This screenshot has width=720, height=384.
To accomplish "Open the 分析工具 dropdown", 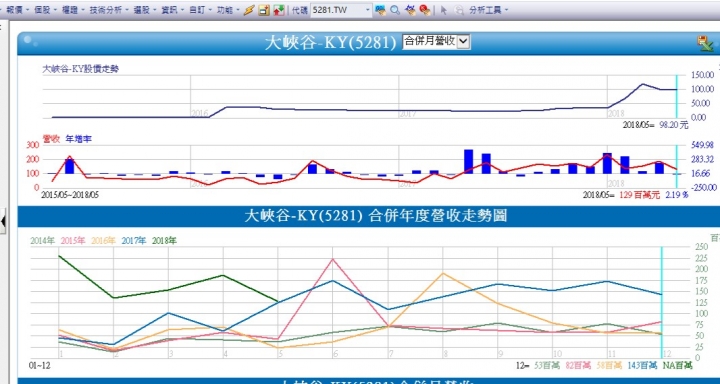I will [x=488, y=10].
